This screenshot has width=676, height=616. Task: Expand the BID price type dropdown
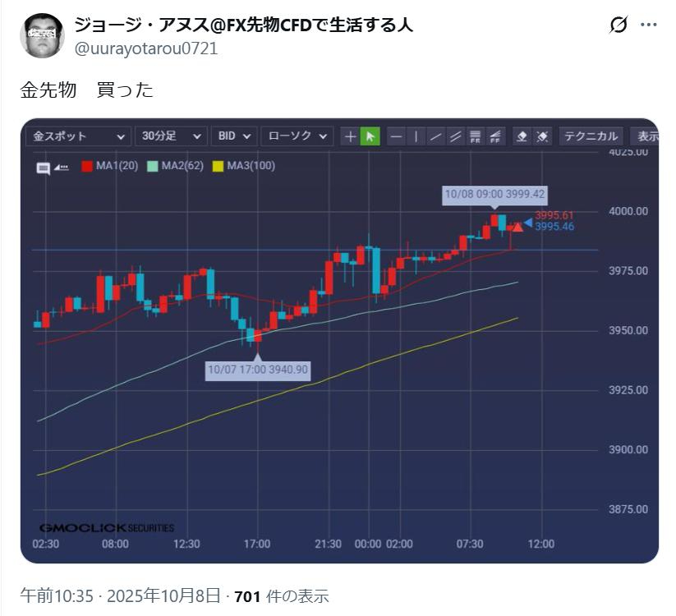coord(234,136)
